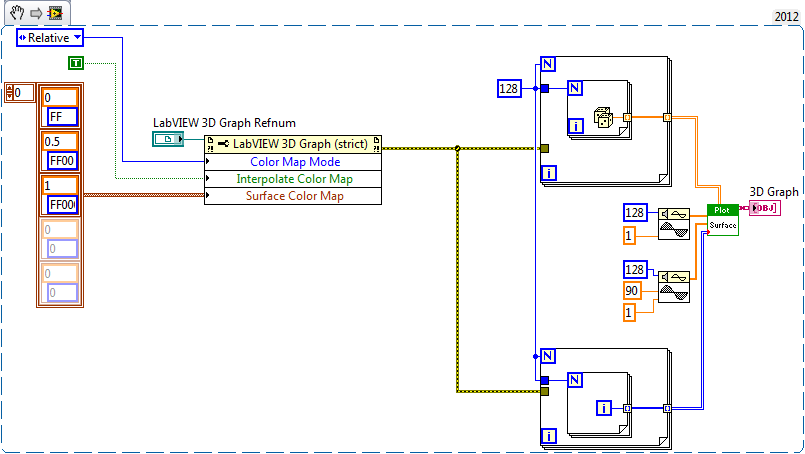Image resolution: width=805 pixels, height=454 pixels.
Task: Select the numeric 1 in third cluster
Action: point(60,185)
